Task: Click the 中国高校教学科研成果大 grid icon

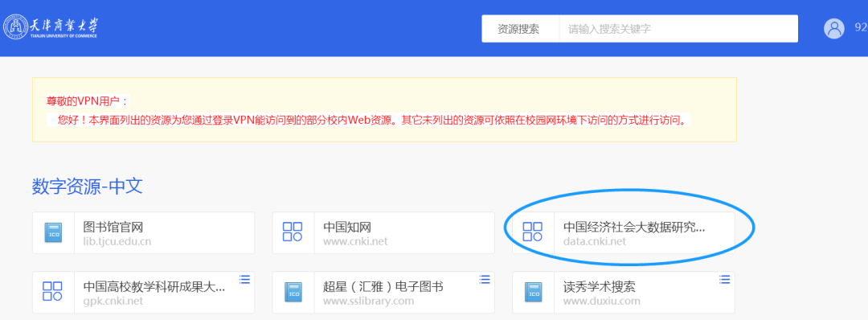Action: 52,292
